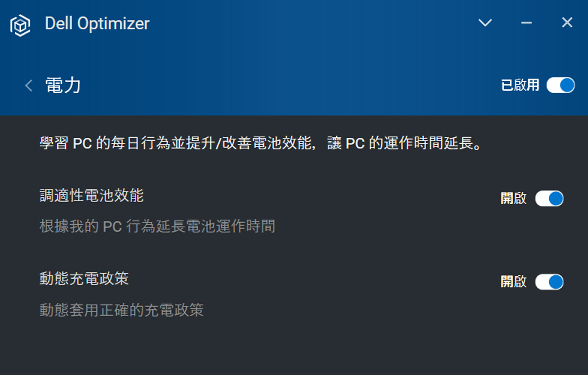Click the minimize icon in the title bar

[x=526, y=23]
